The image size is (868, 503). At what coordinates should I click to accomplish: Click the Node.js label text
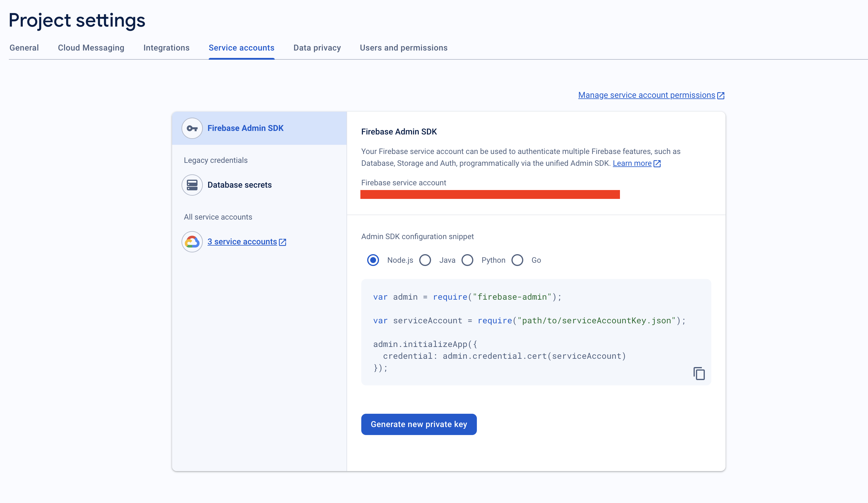[400, 260]
